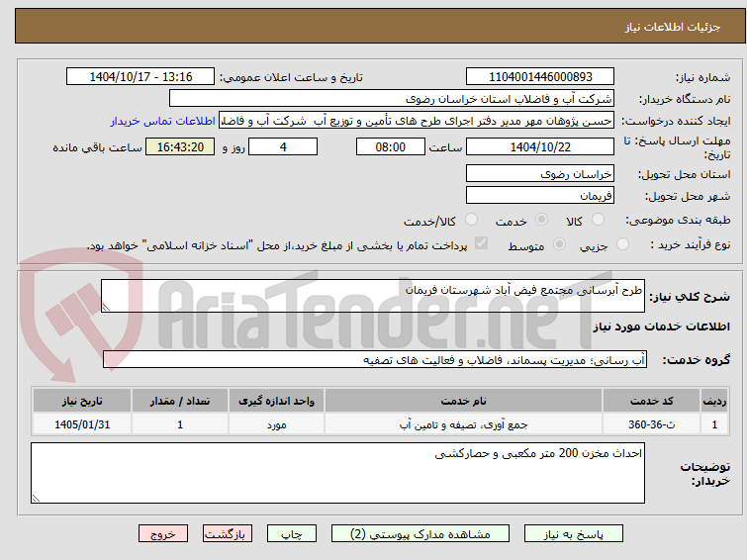This screenshot has height=560, width=747.
Task: Select the خدمت radio button
Action: coord(541,220)
